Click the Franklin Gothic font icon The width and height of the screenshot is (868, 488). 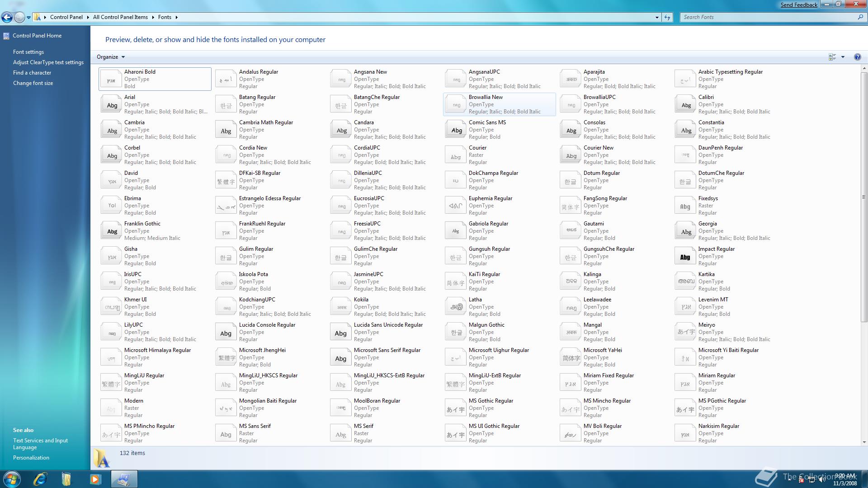111,231
